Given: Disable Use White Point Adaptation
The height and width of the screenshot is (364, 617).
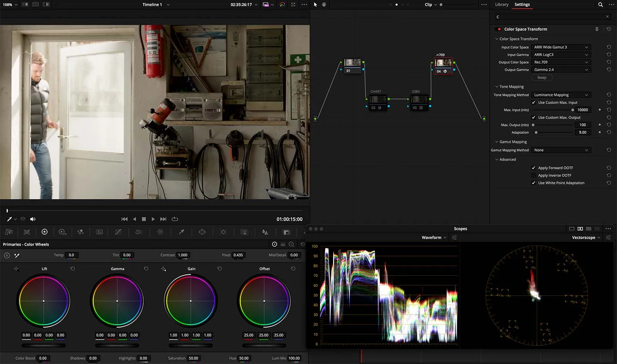Looking at the screenshot, I should coord(534,183).
